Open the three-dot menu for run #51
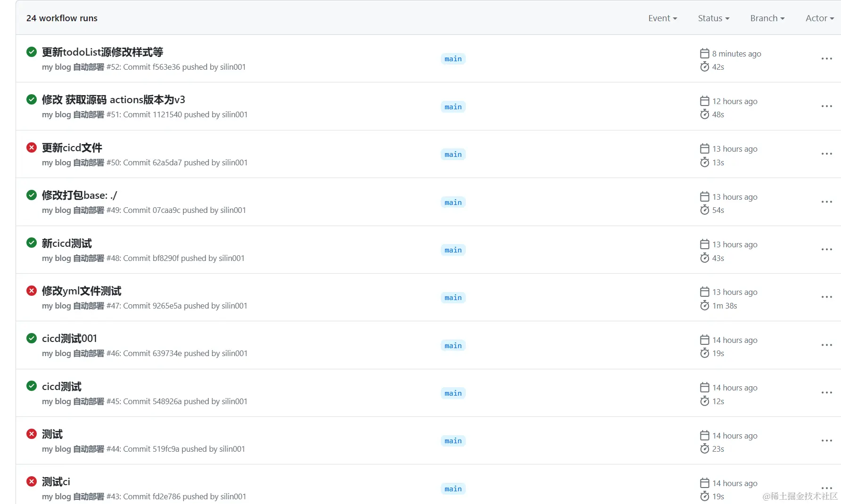 point(826,106)
